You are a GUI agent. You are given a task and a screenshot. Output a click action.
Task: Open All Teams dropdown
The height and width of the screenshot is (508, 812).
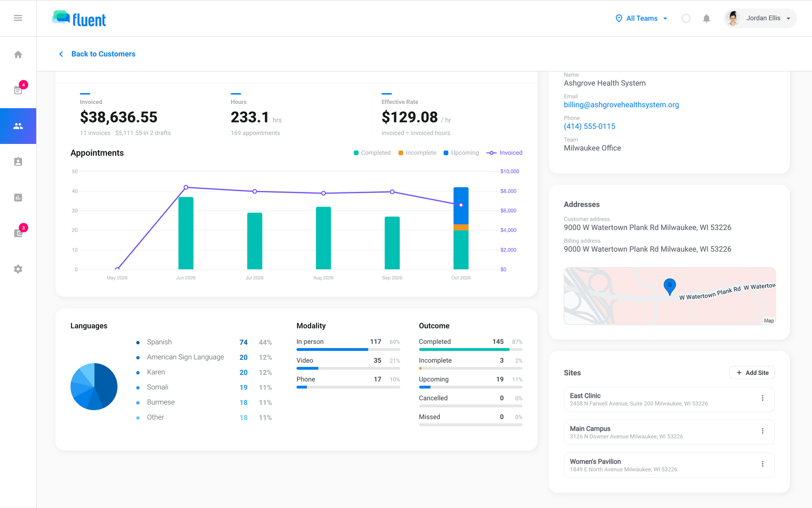coord(641,18)
